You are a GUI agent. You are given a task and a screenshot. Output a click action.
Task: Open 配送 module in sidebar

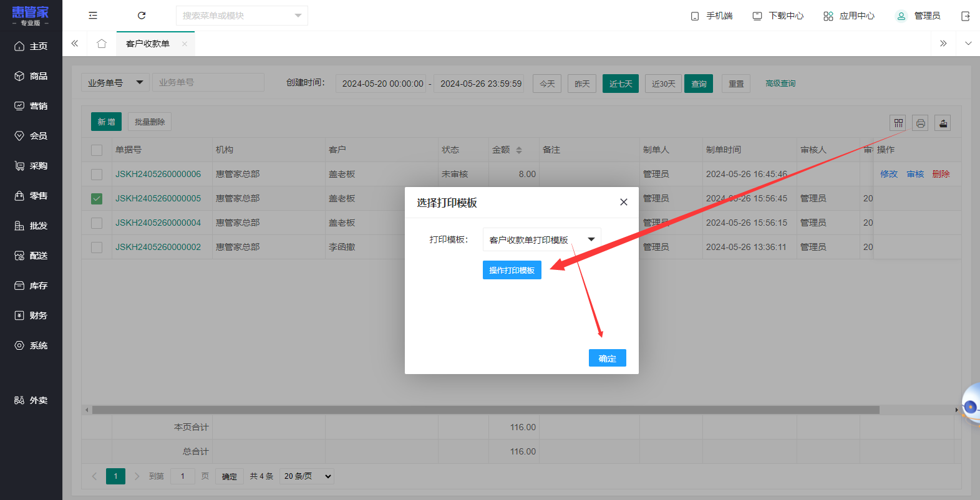31,256
